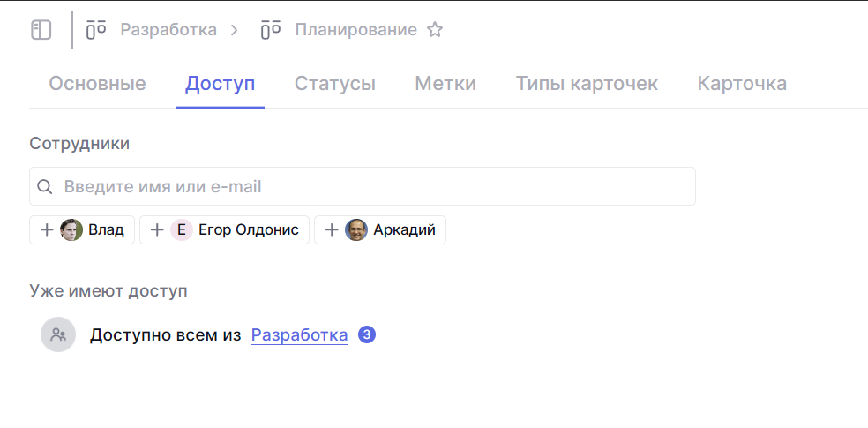Open the Разработка link in access list
Screen dimensions: 868x428
coord(299,335)
